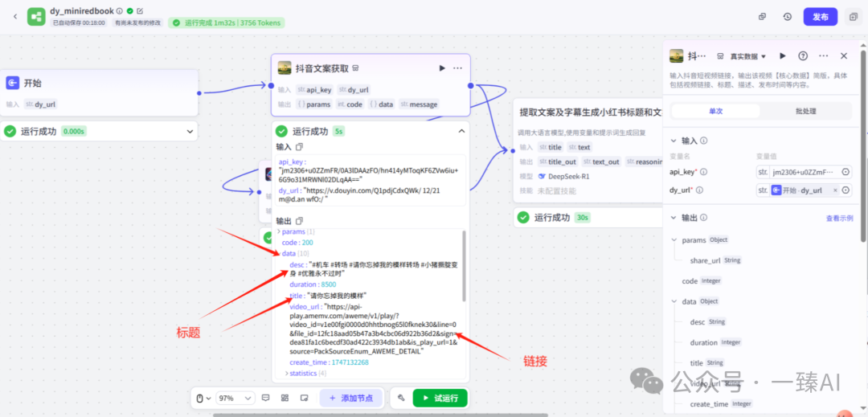This screenshot has height=417, width=868.
Task: Collapse the 输出 section in the side panel
Action: [674, 218]
